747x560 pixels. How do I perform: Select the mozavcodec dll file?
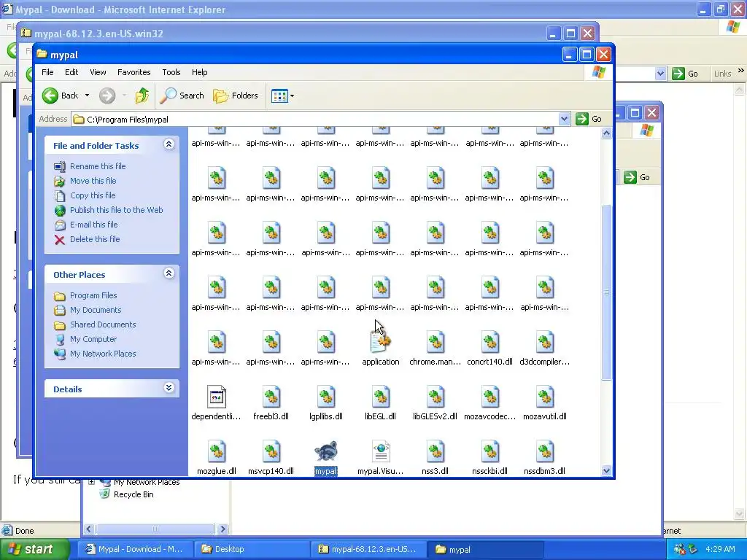coord(489,403)
